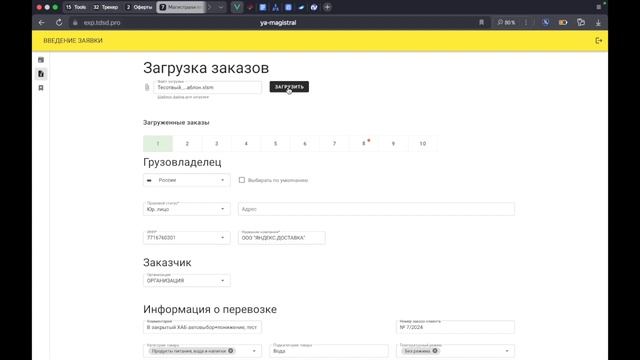The width and height of the screenshot is (640, 360).
Task: Click the file upload input with xlsm file
Action: click(207, 87)
